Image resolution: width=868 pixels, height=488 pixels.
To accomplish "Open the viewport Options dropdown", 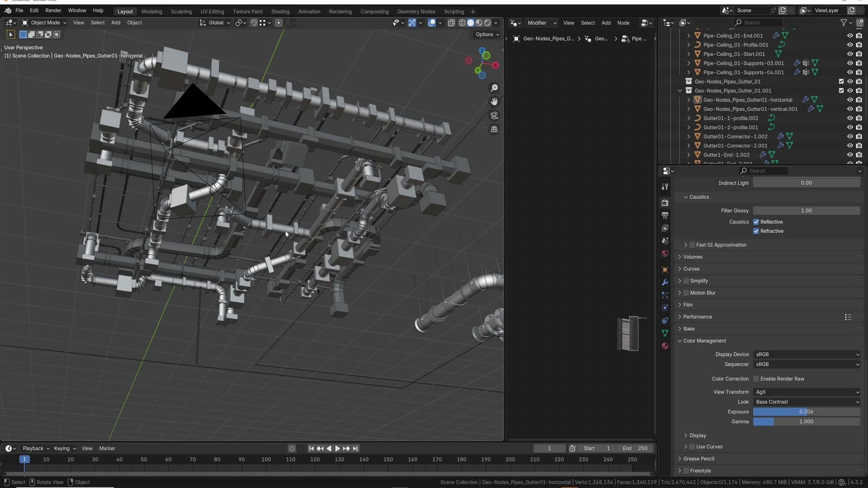I will point(487,34).
